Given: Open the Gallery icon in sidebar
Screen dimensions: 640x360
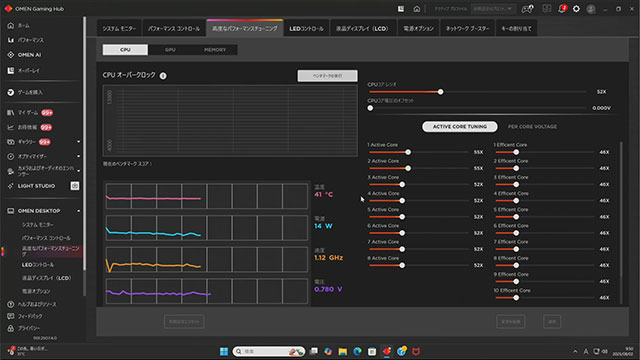Looking at the screenshot, I should 11,142.
